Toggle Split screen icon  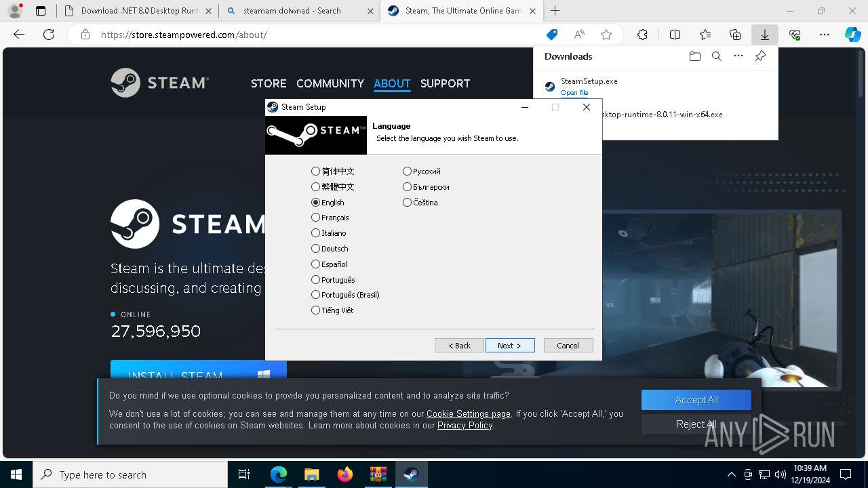[x=675, y=35]
